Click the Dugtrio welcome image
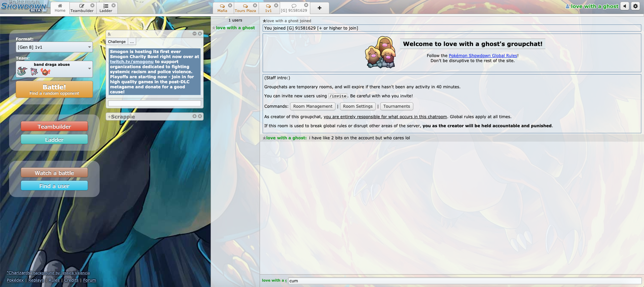This screenshot has height=287, width=644. tap(380, 52)
